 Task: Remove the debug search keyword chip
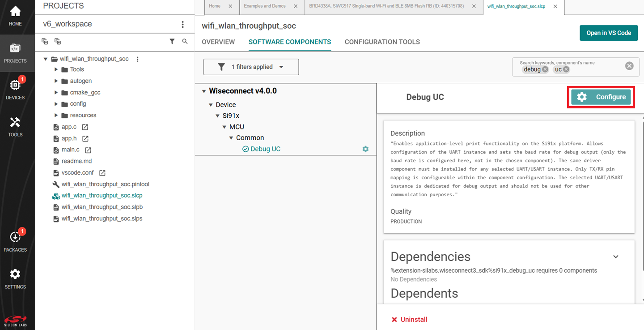(x=545, y=69)
